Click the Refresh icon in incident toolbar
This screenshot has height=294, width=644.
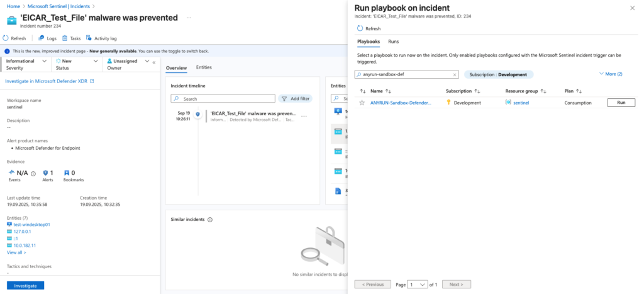click(7, 38)
